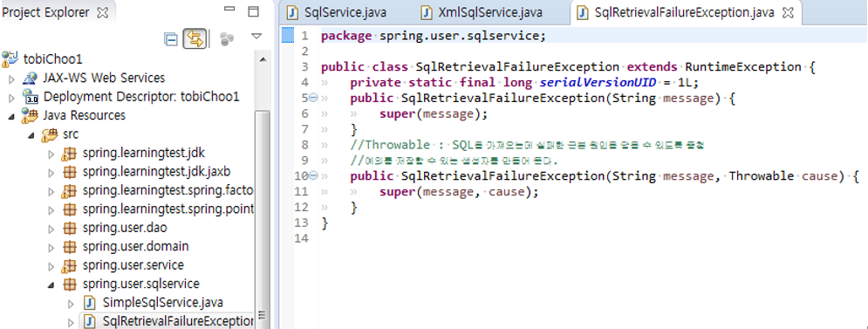Collapse the Java Resources node
This screenshot has width=868, height=329.
[12, 117]
